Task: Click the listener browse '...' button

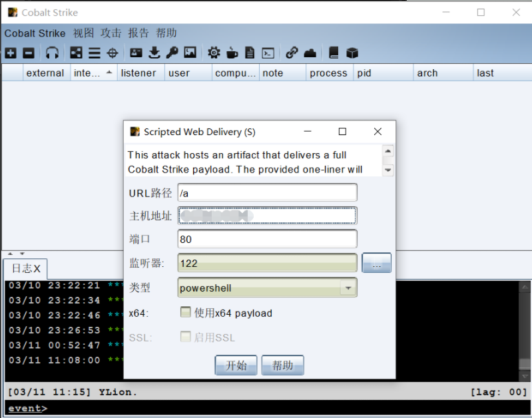Action: point(376,263)
